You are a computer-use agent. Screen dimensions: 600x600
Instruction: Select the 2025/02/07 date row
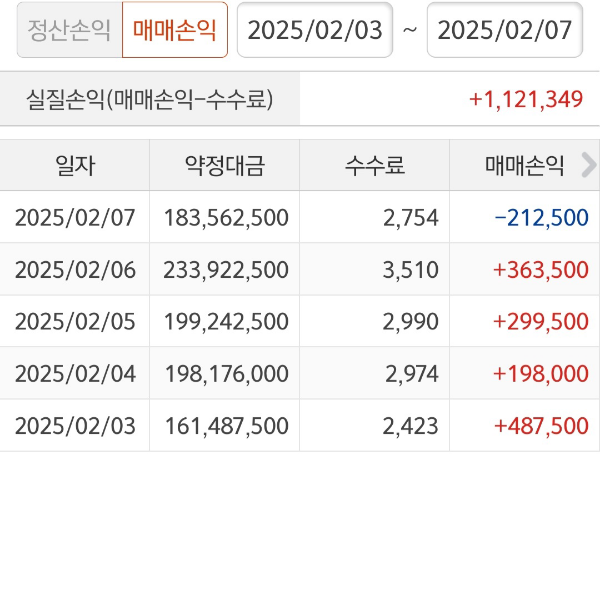(75, 217)
